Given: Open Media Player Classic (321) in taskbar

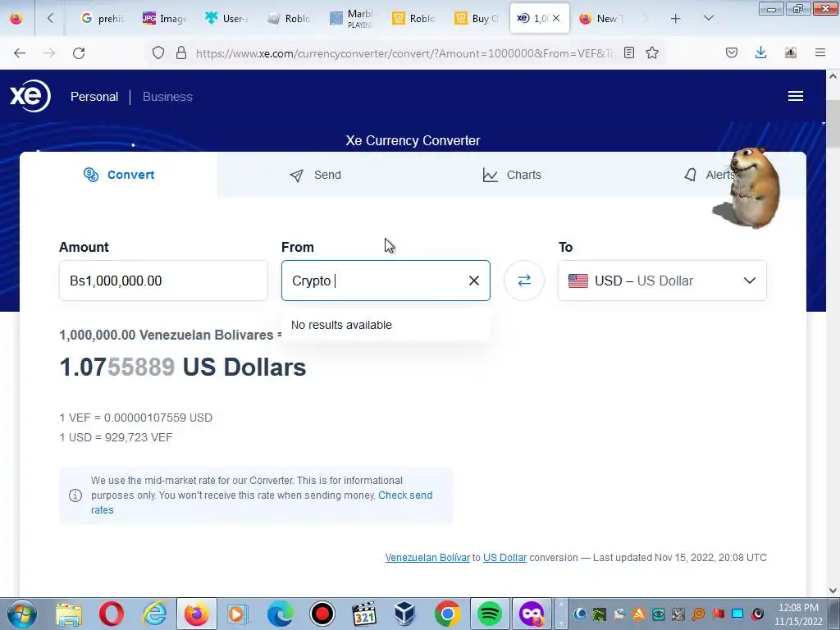Looking at the screenshot, I should [x=364, y=614].
